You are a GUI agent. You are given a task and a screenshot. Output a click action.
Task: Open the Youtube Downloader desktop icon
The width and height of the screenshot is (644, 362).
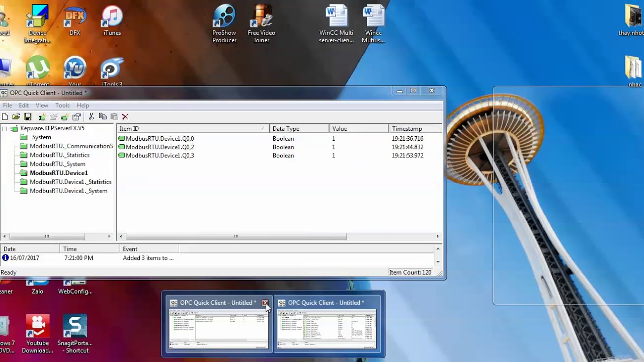point(38,334)
